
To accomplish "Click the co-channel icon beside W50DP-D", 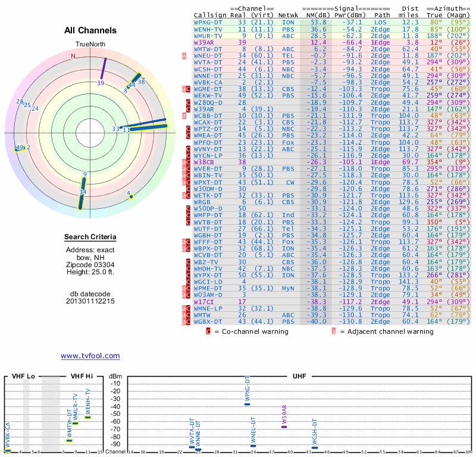I will click(188, 209).
